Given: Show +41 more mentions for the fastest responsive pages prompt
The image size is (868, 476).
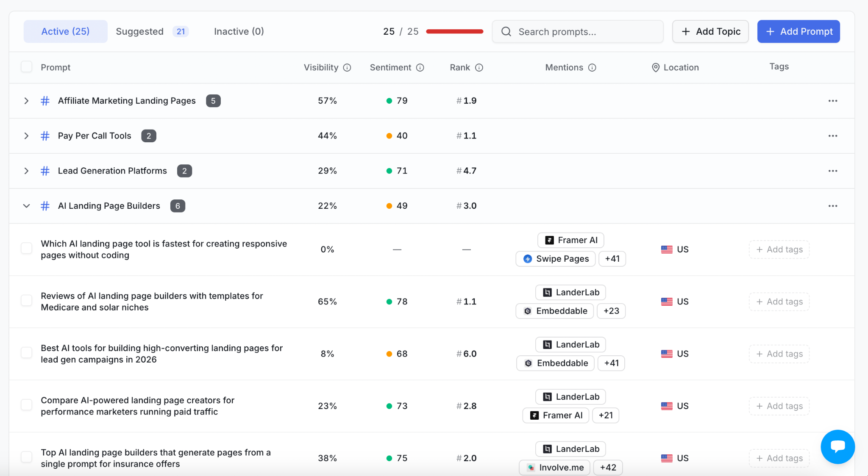Looking at the screenshot, I should [612, 259].
